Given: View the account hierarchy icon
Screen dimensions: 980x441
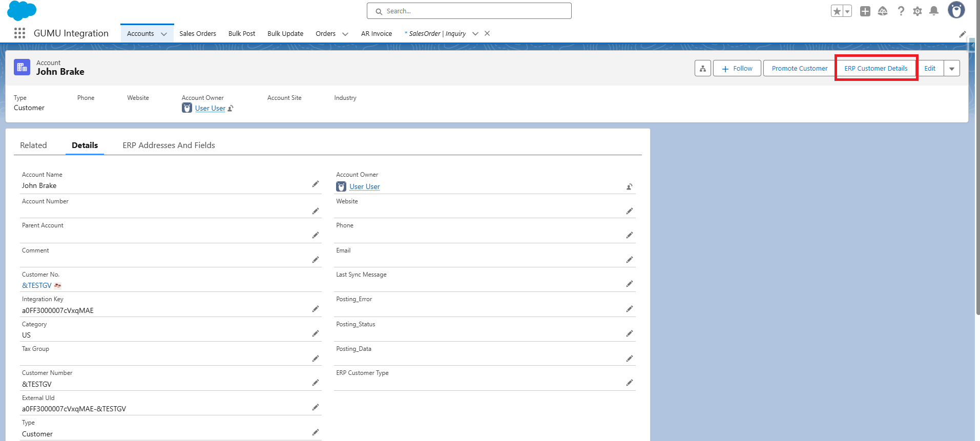Looking at the screenshot, I should click(x=703, y=68).
